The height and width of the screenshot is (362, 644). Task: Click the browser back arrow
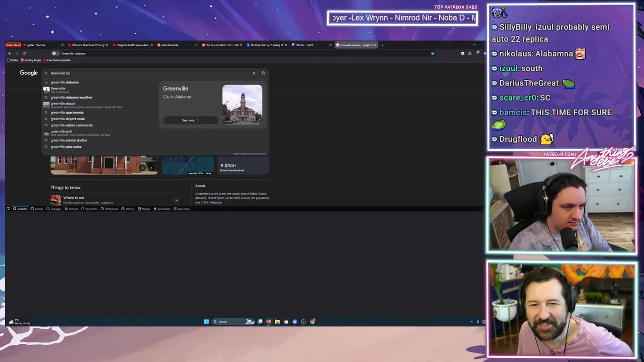10,53
